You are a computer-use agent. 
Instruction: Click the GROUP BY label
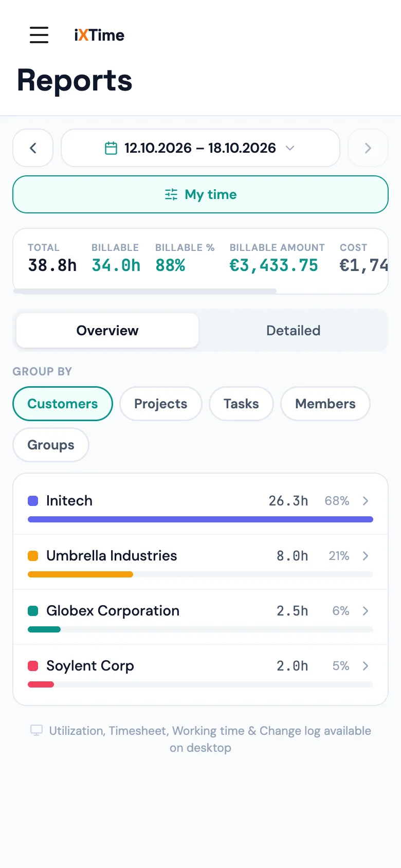(x=42, y=371)
